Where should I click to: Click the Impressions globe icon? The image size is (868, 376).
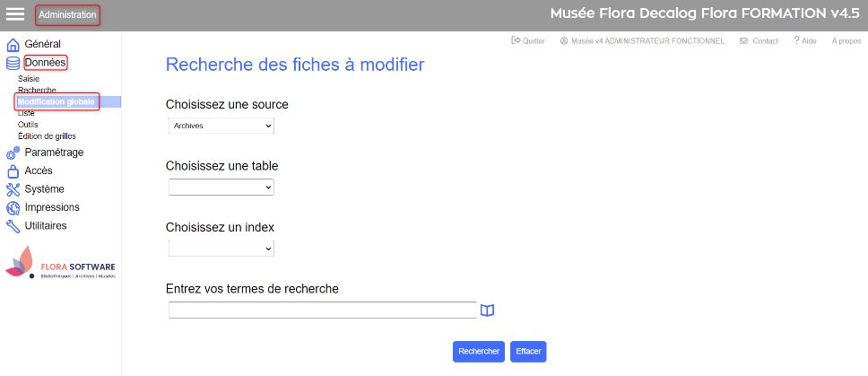point(13,208)
